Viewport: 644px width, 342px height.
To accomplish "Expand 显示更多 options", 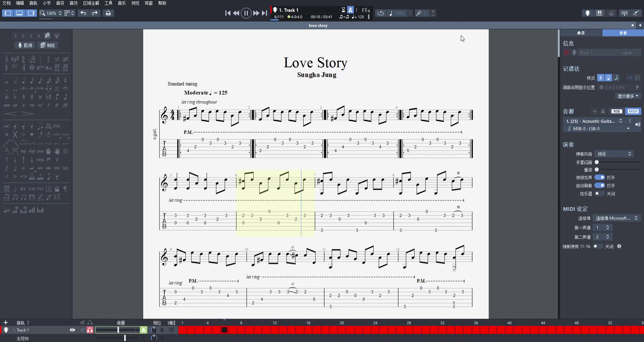I will click(628, 96).
